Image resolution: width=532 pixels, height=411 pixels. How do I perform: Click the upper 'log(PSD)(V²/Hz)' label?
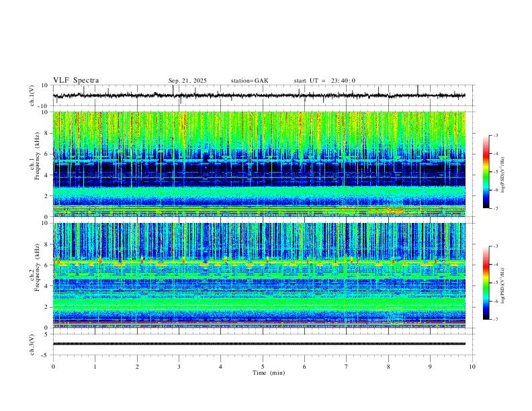pos(502,175)
